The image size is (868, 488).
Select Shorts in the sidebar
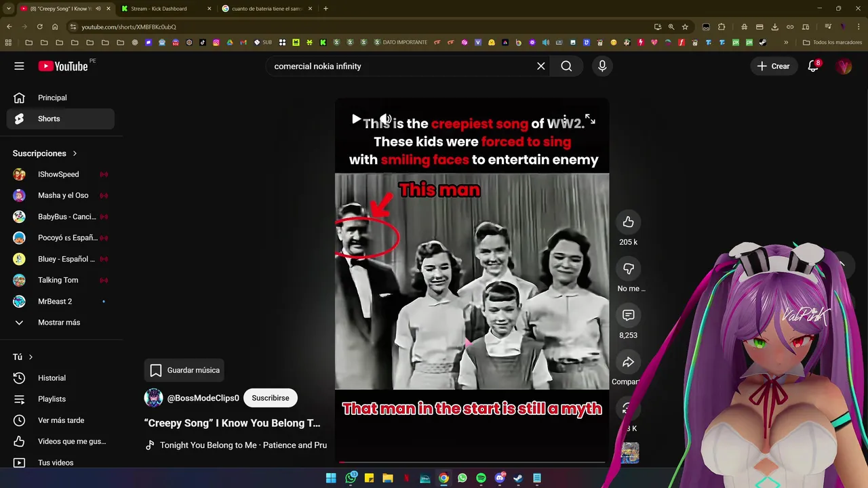pos(61,119)
